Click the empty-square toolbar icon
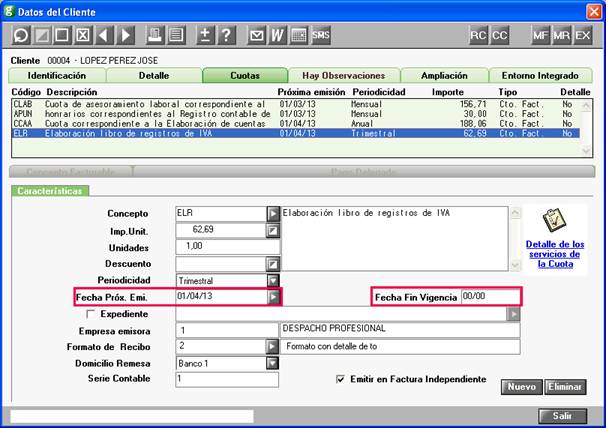 [x=62, y=36]
